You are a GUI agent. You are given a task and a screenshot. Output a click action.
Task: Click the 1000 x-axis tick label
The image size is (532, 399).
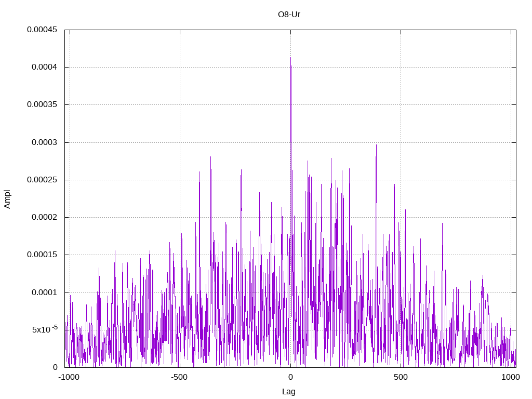click(511, 377)
